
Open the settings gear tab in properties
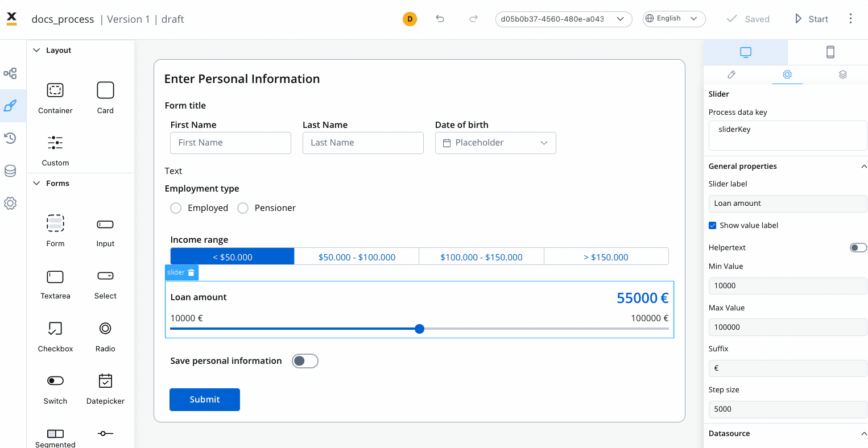tap(787, 74)
